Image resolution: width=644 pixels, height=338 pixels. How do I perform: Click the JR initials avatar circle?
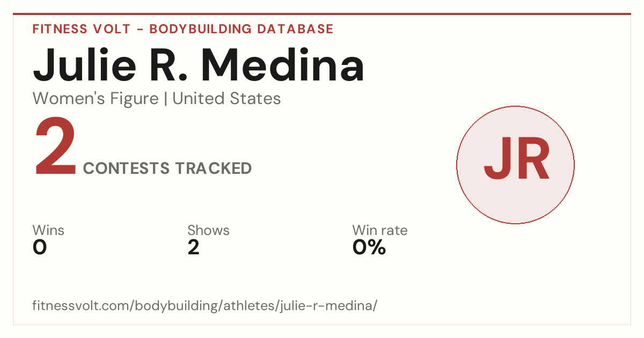515,165
